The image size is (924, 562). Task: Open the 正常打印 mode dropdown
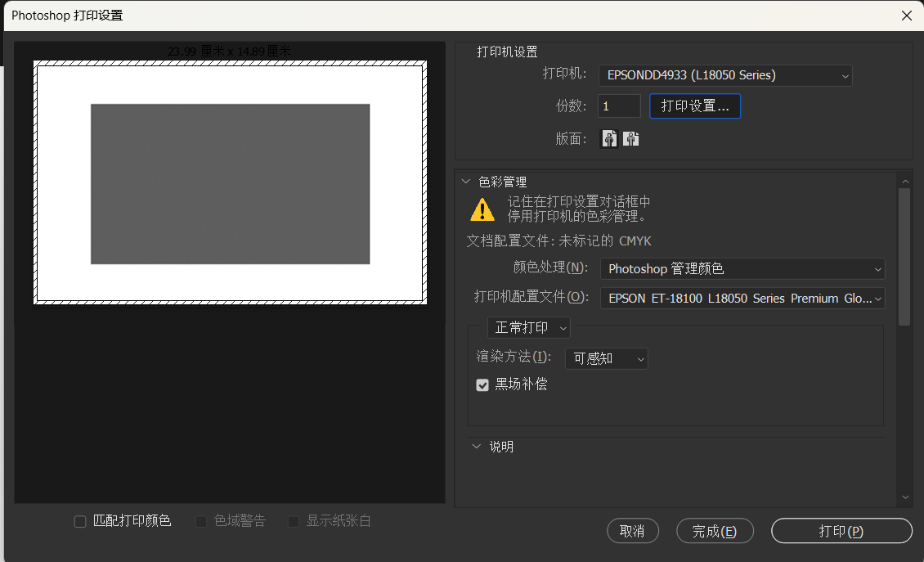pos(530,327)
